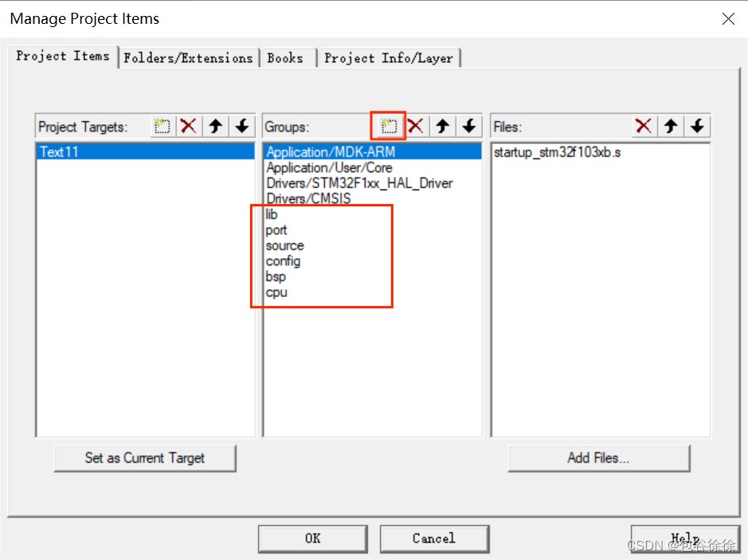The width and height of the screenshot is (748, 560).
Task: Delete the selected Project Target
Action: (189, 127)
